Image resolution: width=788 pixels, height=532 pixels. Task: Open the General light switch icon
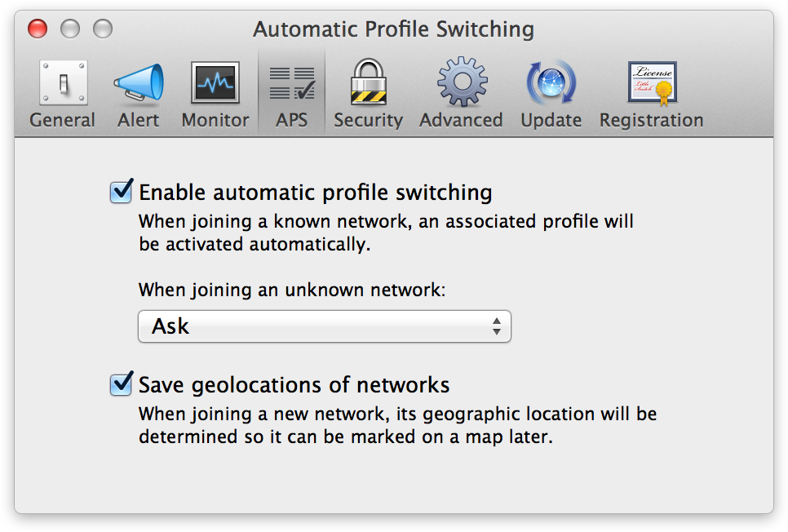(63, 83)
